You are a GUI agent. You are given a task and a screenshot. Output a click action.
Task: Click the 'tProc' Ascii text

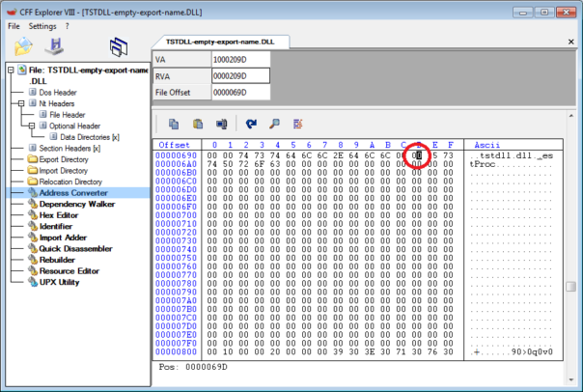tap(483, 164)
